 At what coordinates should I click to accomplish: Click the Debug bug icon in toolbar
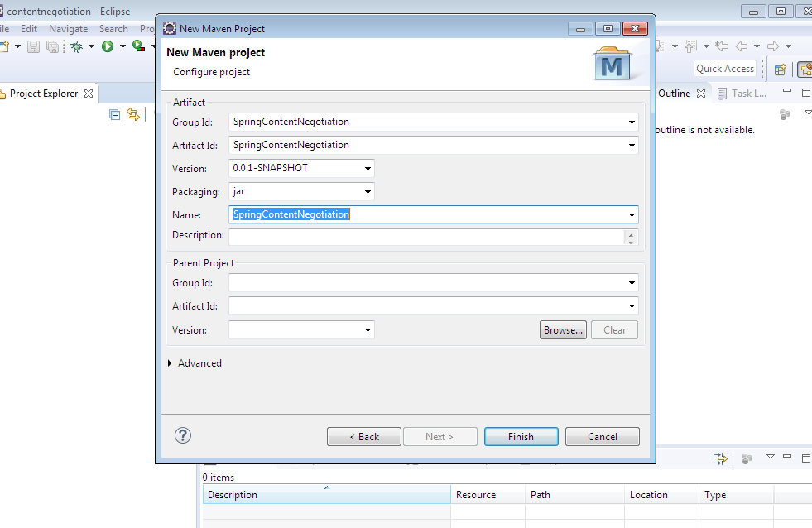(77, 47)
